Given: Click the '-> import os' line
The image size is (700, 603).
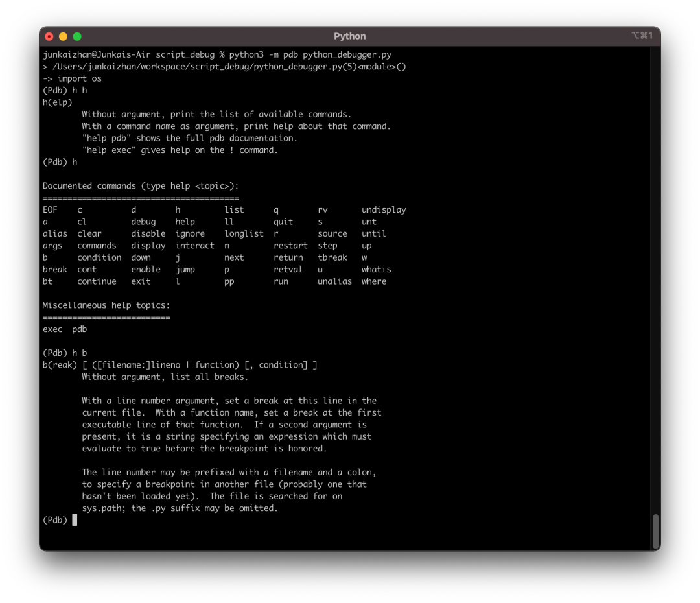Looking at the screenshot, I should click(73, 78).
